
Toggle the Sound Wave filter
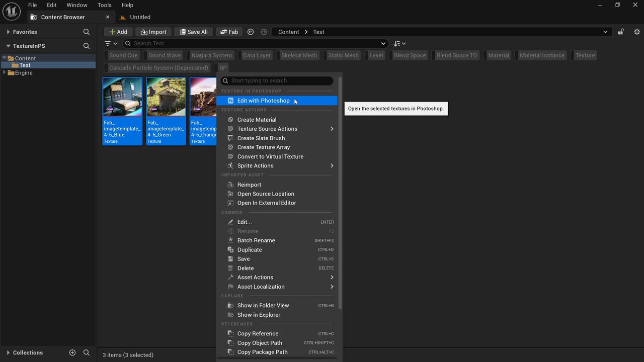163,55
